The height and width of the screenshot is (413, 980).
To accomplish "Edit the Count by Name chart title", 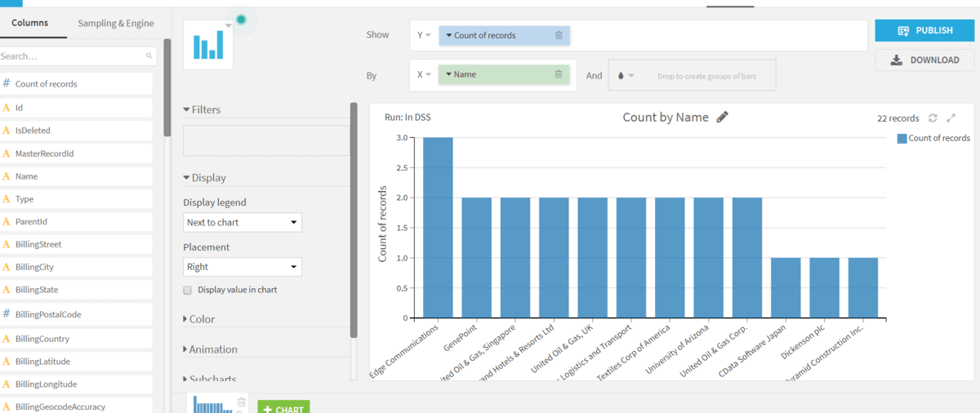I will [722, 118].
